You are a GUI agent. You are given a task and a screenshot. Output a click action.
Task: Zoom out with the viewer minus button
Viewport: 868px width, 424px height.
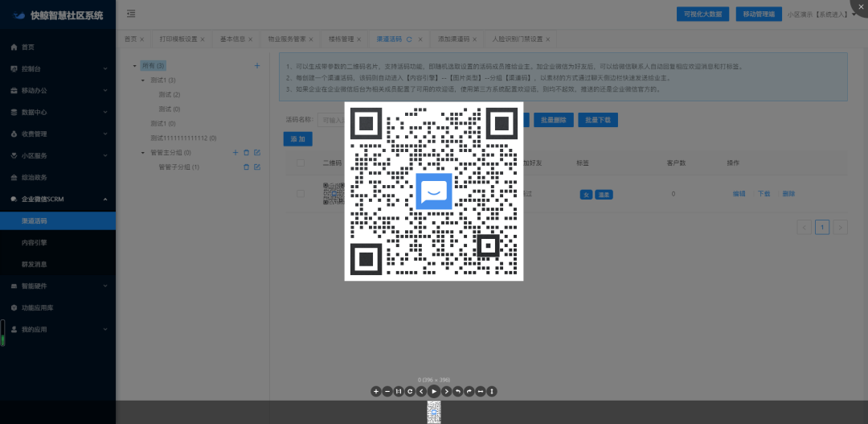point(387,391)
